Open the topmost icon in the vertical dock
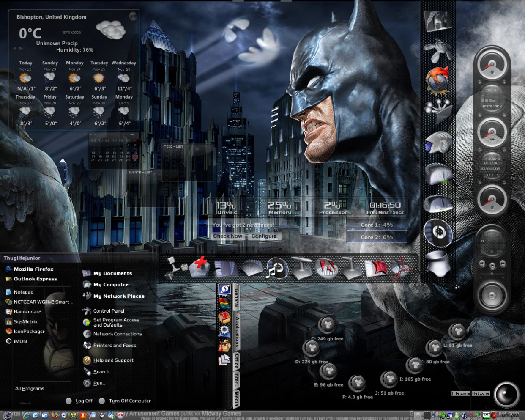This screenshot has height=420, width=525. click(x=437, y=20)
